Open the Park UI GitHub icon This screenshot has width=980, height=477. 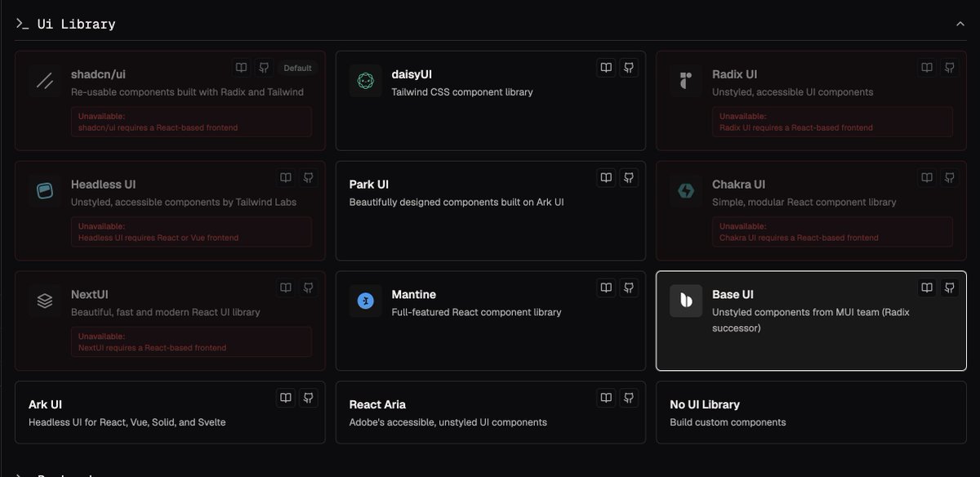pos(629,177)
